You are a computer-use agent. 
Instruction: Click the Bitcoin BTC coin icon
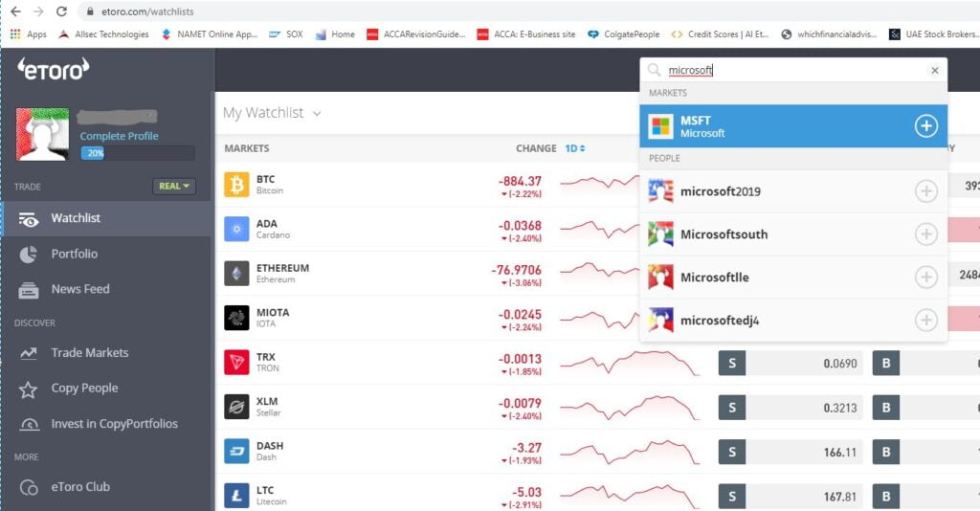click(236, 185)
